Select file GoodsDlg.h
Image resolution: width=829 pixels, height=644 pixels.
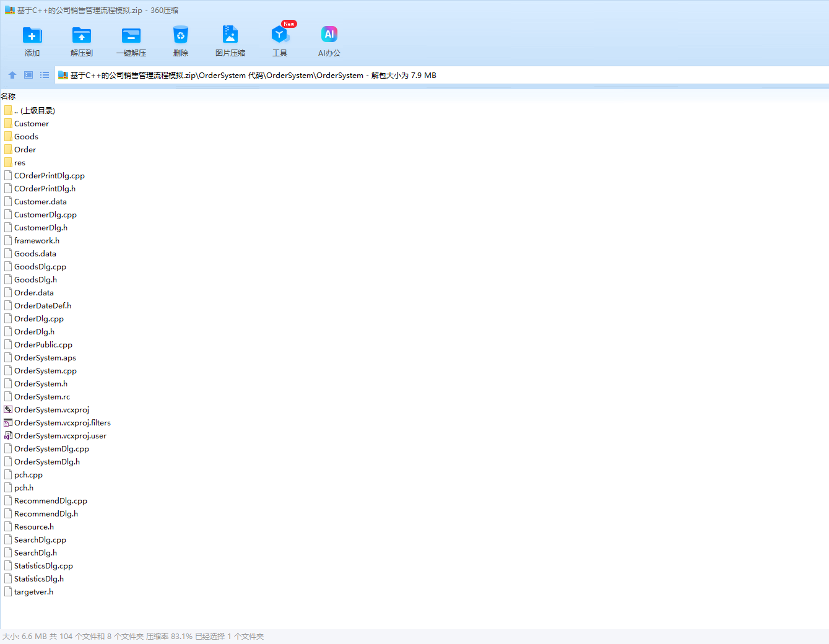(31, 279)
